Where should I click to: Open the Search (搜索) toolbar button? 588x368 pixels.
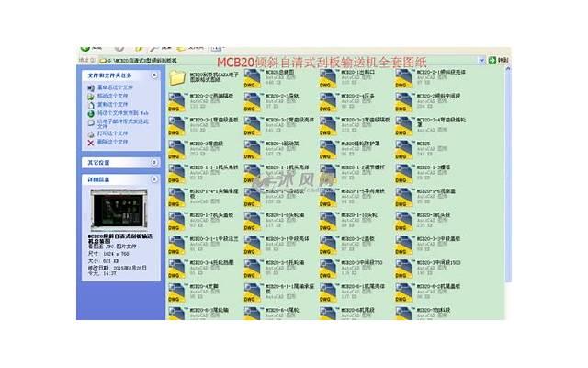coord(160,48)
